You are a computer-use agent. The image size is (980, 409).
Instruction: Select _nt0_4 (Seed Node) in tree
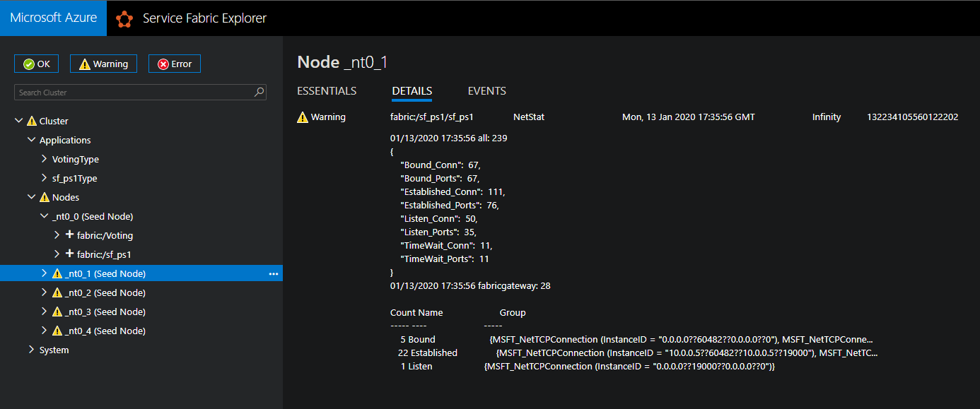105,331
